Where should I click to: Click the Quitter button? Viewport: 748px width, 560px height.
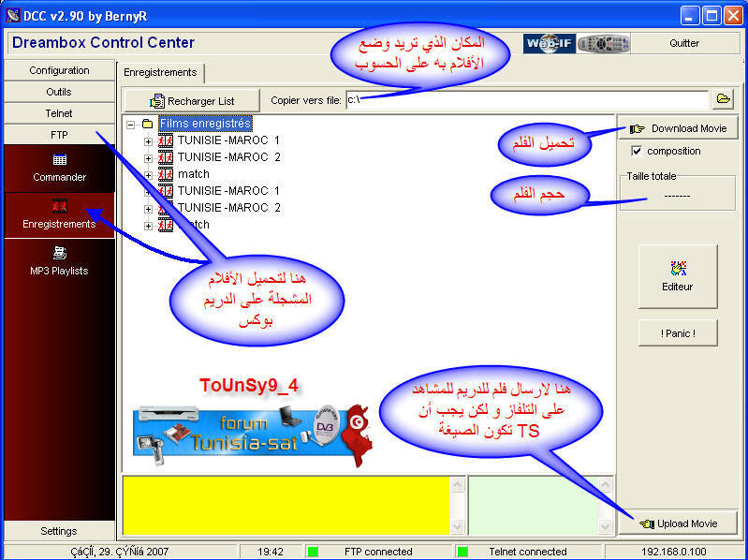point(684,43)
